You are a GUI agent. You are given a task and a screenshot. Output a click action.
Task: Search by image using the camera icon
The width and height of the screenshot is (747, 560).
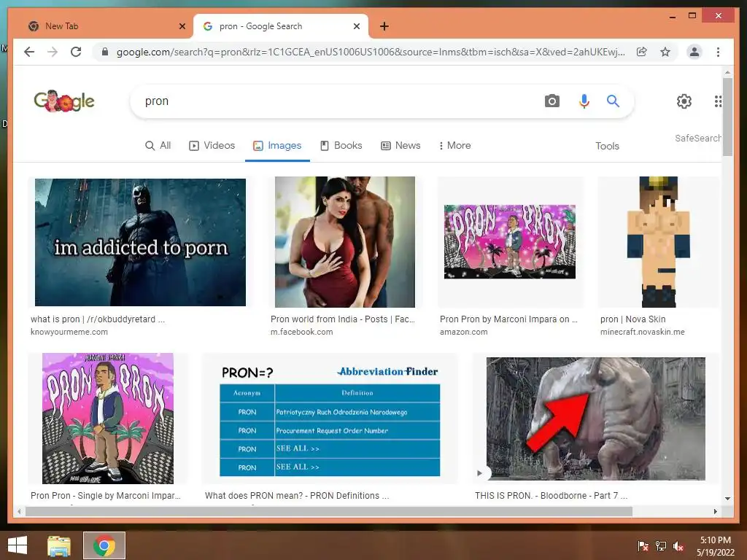[x=551, y=101]
